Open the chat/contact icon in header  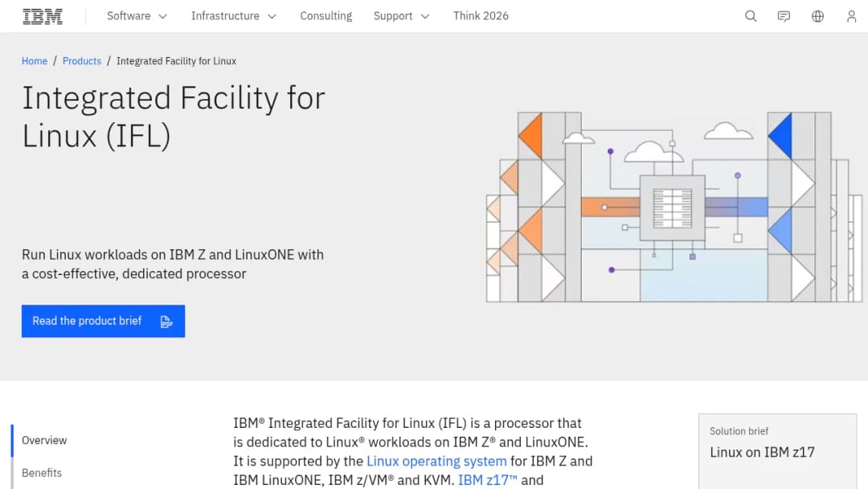pos(784,16)
